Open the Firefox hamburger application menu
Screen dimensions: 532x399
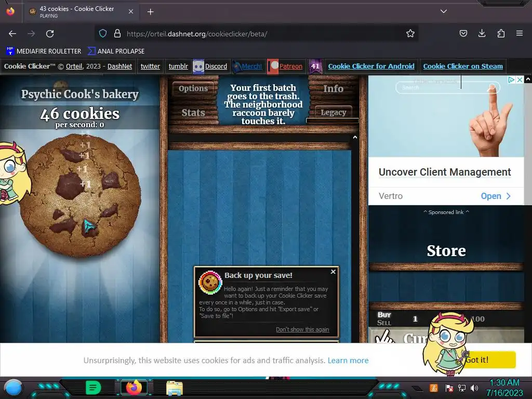(x=520, y=33)
